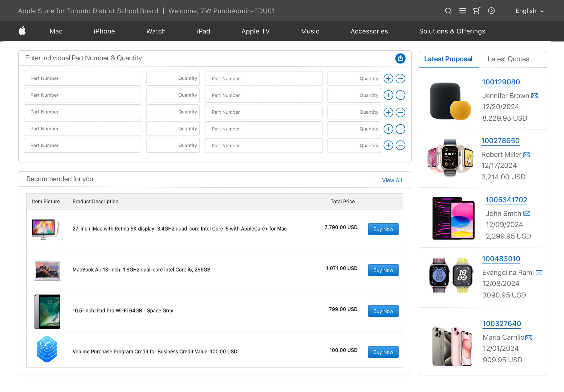Select the Latest Proposal tab

pos(448,59)
